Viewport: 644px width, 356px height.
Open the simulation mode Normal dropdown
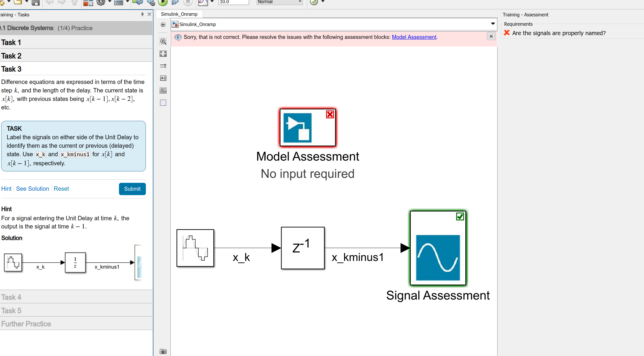(279, 2)
